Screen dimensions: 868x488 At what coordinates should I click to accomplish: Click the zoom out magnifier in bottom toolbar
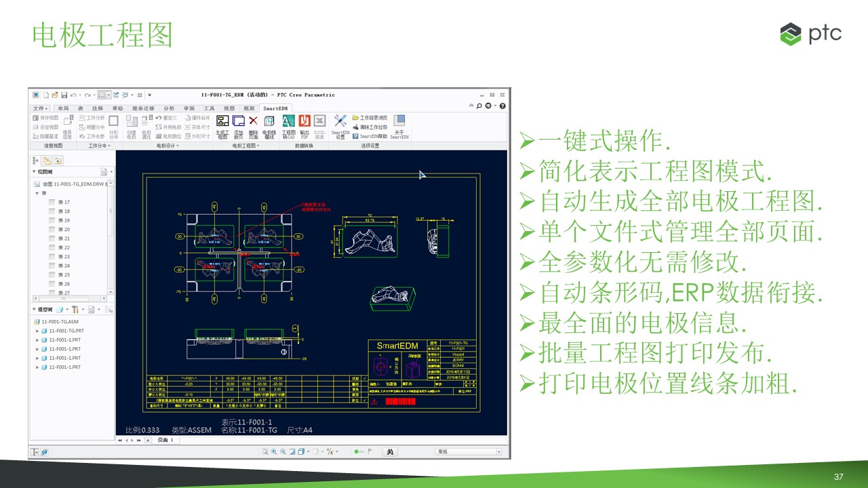tap(283, 451)
